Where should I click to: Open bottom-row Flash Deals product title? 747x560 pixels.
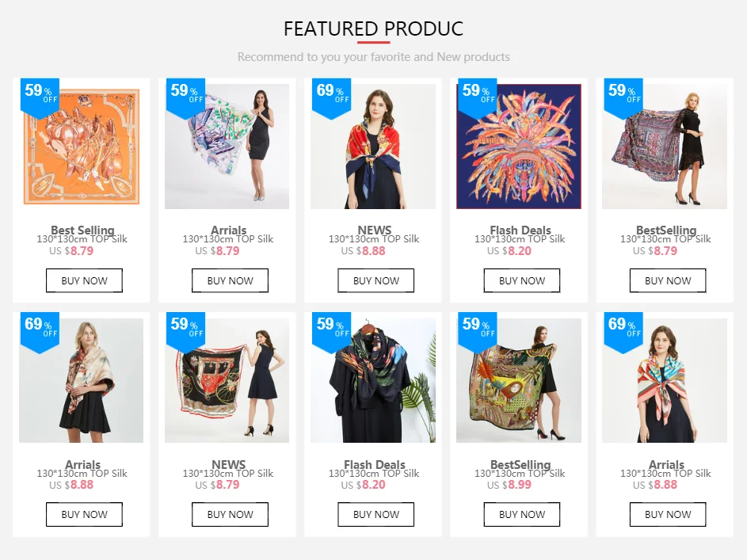pos(375,464)
